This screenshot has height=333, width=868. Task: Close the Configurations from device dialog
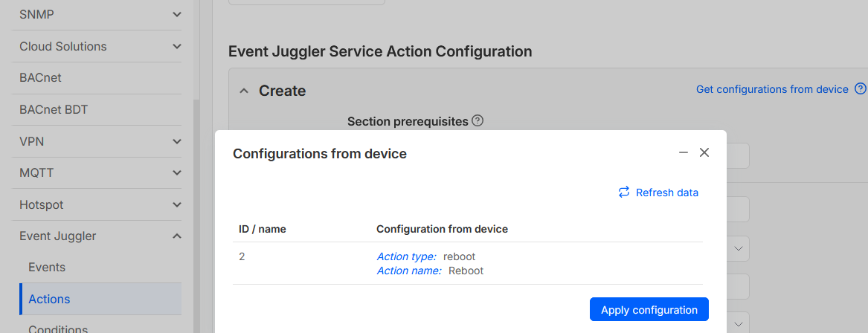(x=704, y=152)
